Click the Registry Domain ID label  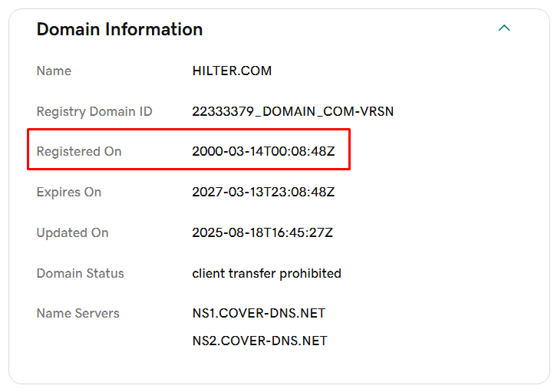coord(94,111)
